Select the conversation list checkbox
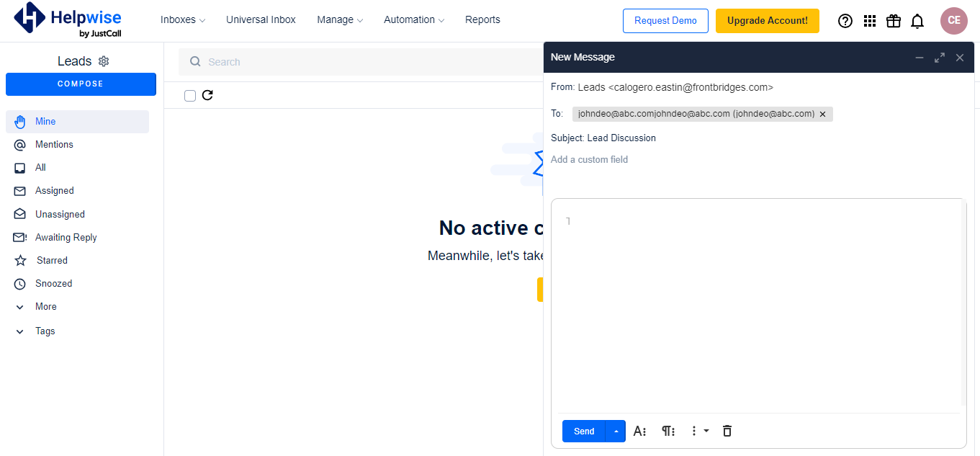Screen dimensions: 980x456 tap(189, 95)
